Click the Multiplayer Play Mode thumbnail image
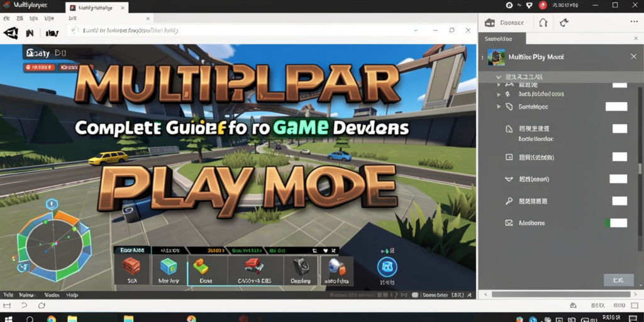 [x=496, y=57]
